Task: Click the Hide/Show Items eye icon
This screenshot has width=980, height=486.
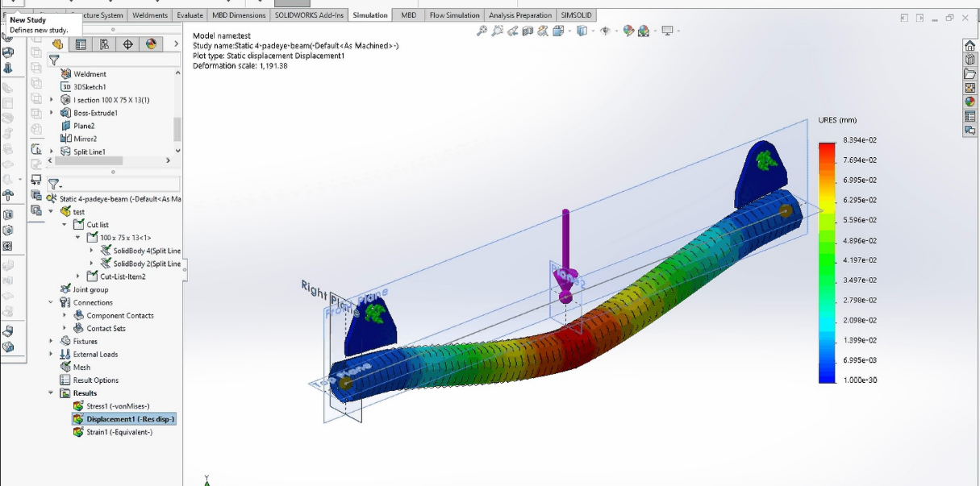Action: 606,30
